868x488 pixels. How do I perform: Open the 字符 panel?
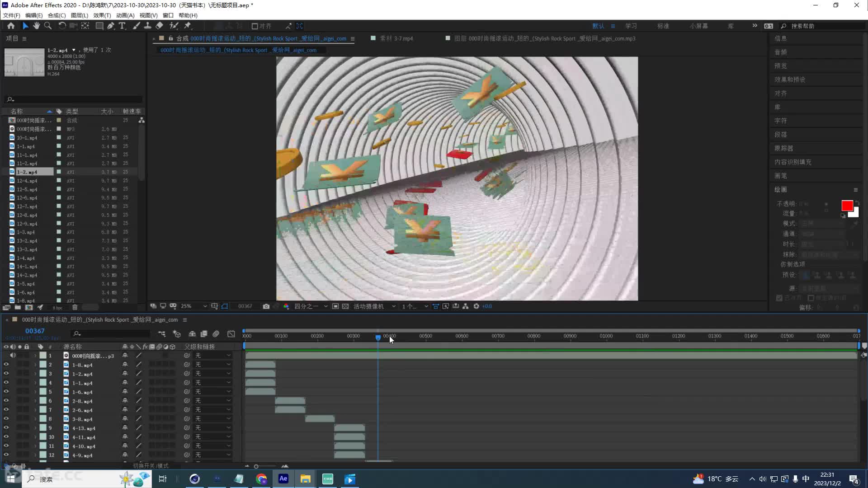click(x=781, y=121)
